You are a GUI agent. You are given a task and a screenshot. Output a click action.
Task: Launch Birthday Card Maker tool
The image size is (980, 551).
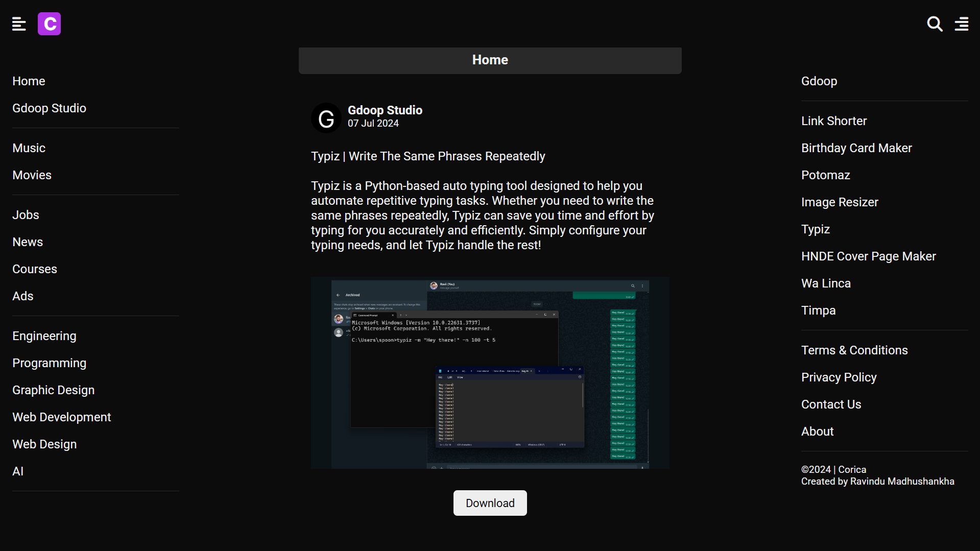click(x=856, y=148)
